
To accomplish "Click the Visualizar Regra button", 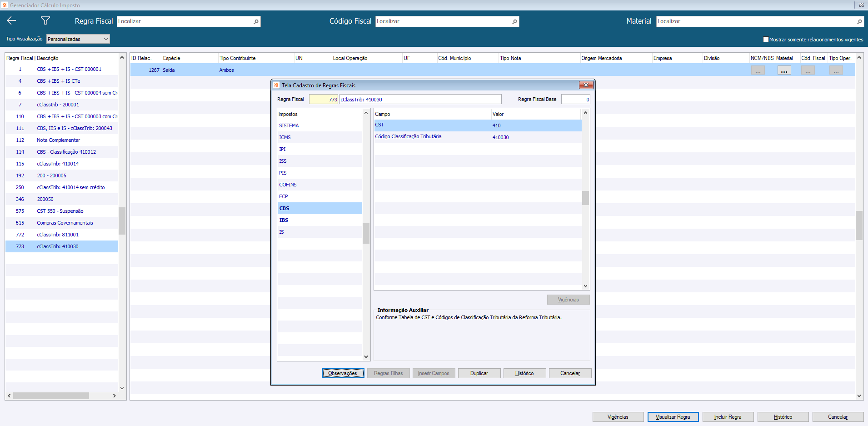I will click(x=673, y=417).
